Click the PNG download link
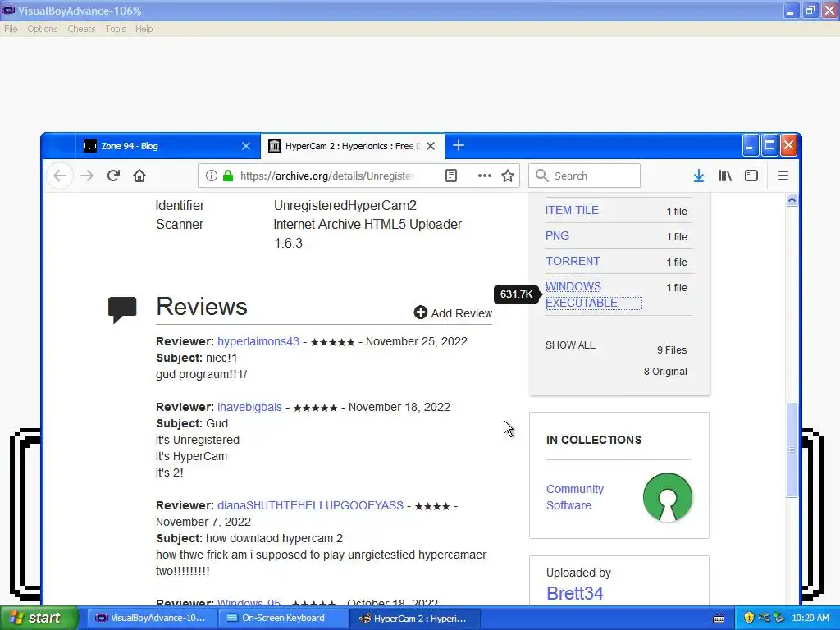The width and height of the screenshot is (840, 630). point(557,235)
